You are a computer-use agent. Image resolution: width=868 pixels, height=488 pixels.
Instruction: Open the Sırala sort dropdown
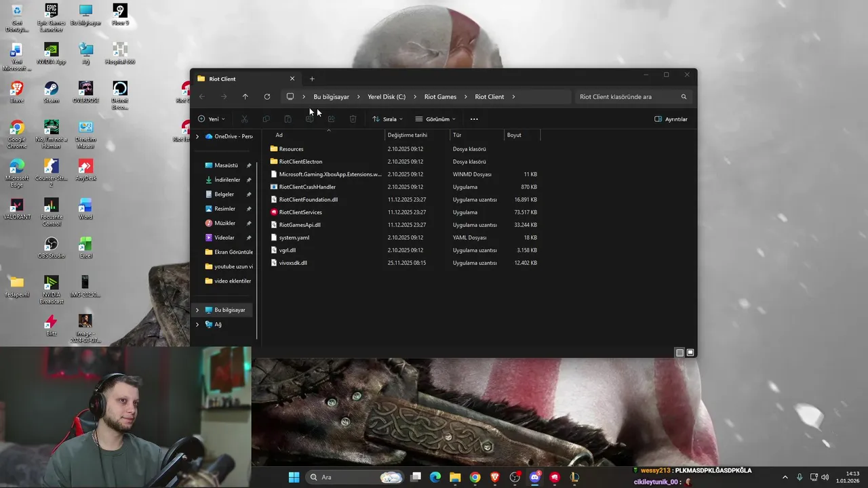(387, 119)
